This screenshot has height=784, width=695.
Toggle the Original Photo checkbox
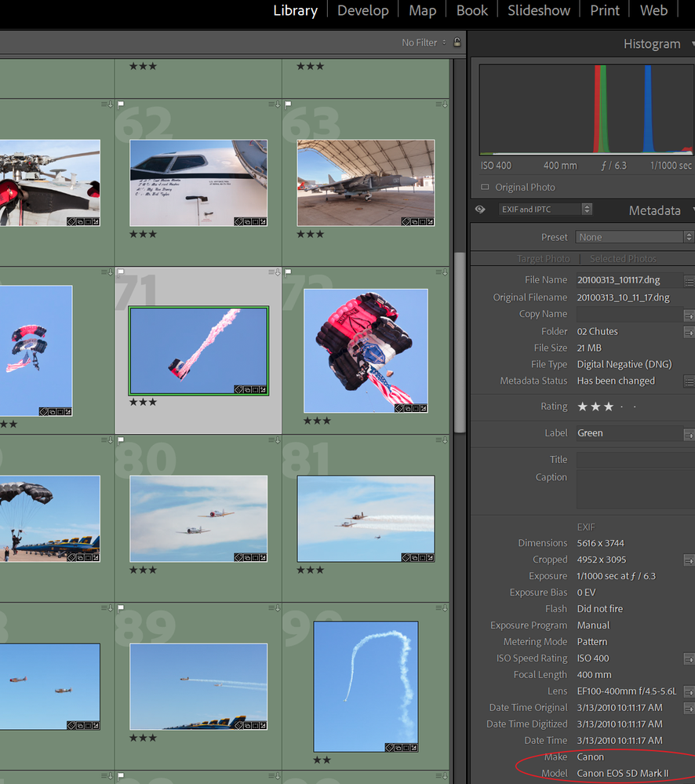484,188
